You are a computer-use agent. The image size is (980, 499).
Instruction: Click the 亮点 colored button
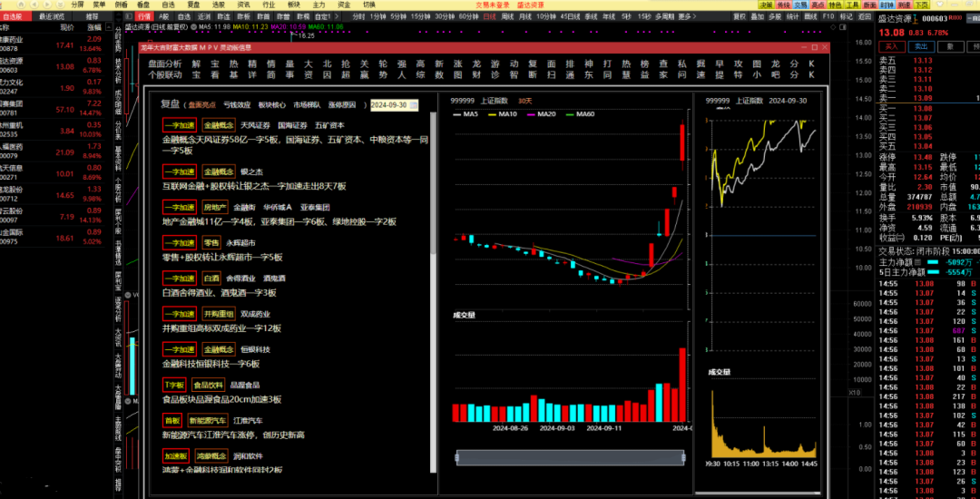(x=818, y=5)
